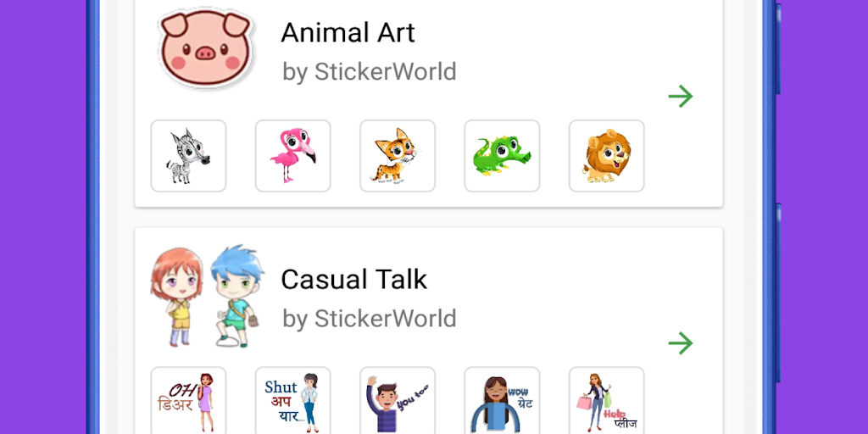The image size is (868, 434).
Task: Tap the pink flamingo sticker
Action: [292, 156]
